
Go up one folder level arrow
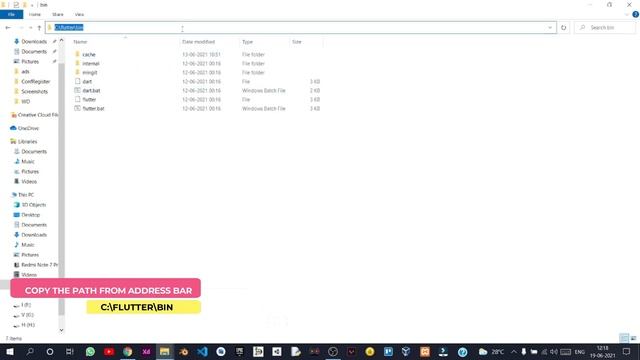39,27
